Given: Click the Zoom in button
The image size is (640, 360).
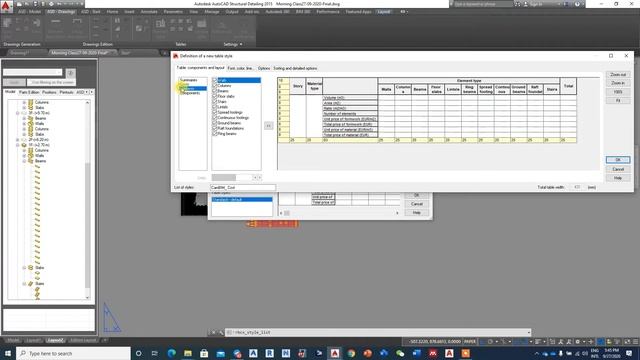Looking at the screenshot, I should (618, 83).
